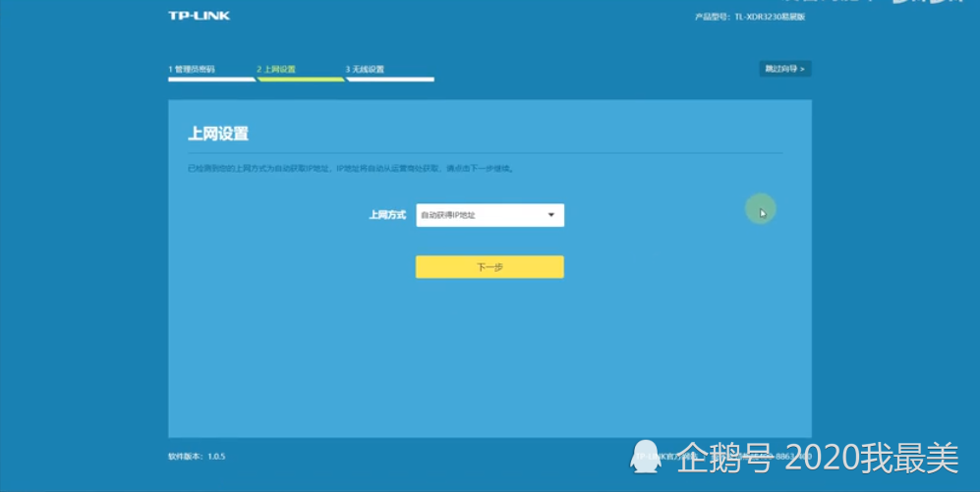980x492 pixels.
Task: Click the yellow 下一步 button
Action: [490, 266]
